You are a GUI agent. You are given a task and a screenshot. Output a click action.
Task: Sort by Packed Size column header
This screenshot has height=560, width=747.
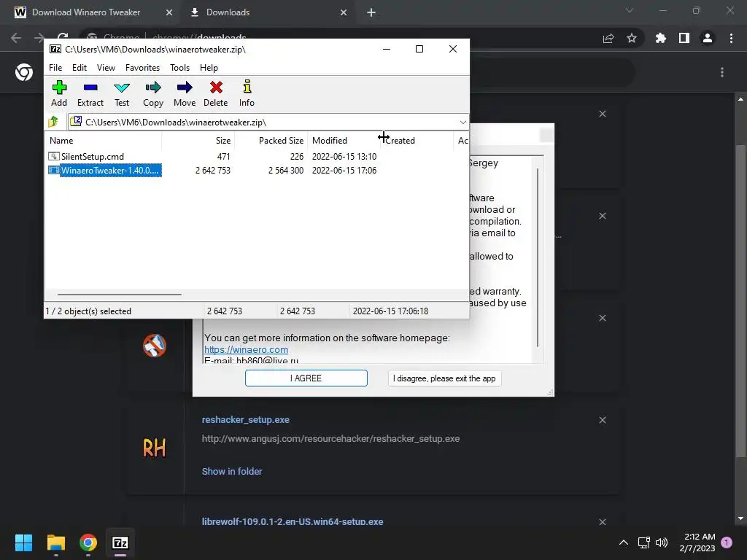click(x=271, y=141)
